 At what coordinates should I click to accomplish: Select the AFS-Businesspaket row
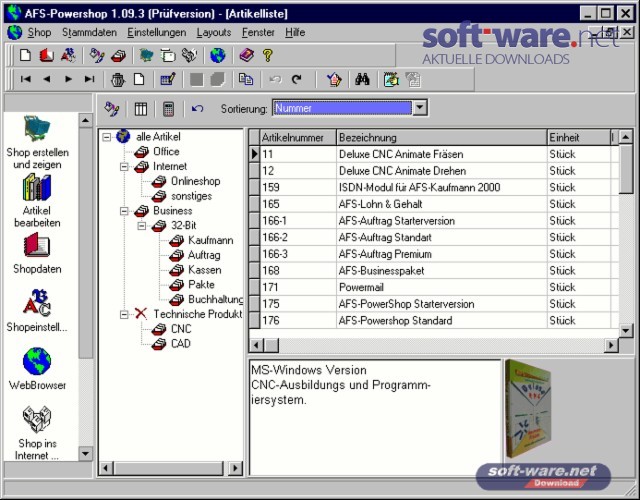coord(435,271)
